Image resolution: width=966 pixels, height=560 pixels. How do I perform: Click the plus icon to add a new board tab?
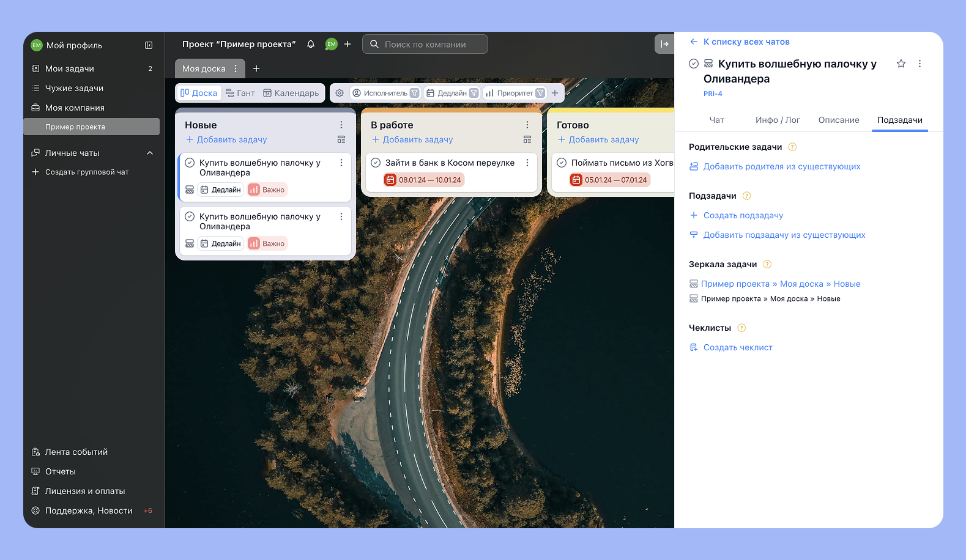point(256,68)
